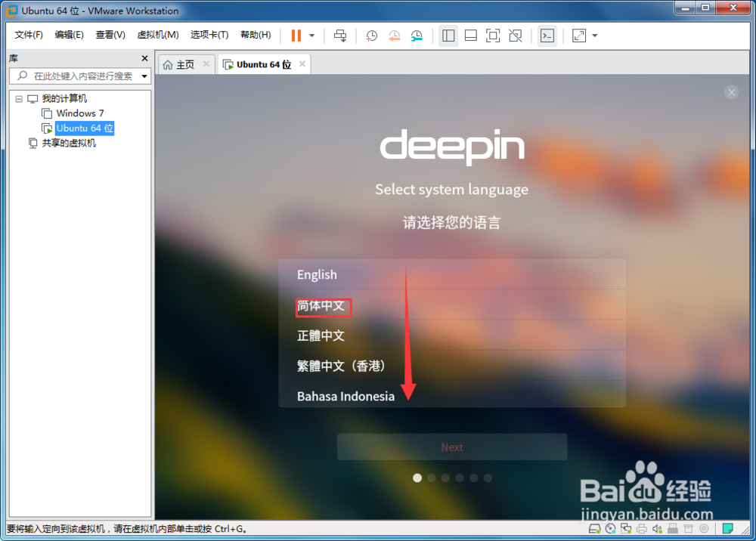Open the 查看(V) menu
The image size is (756, 541).
tap(110, 35)
